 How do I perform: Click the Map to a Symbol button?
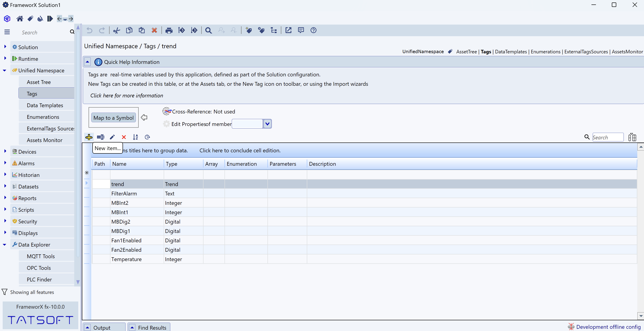tap(114, 117)
